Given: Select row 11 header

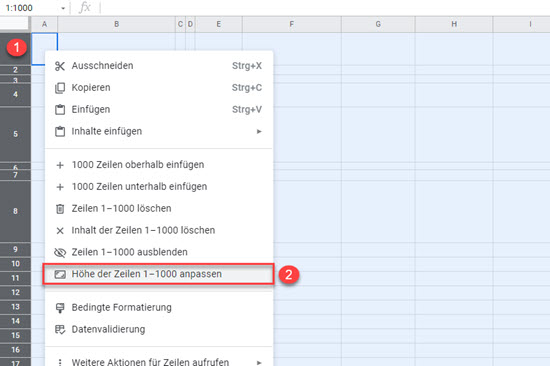Looking at the screenshot, I should pyautogui.click(x=15, y=278).
